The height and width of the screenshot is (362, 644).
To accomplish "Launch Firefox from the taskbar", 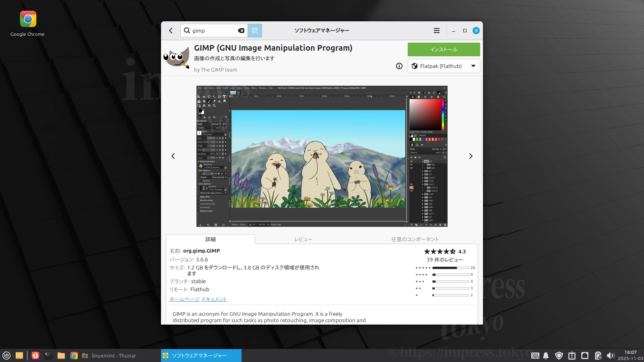I will pyautogui.click(x=35, y=356).
